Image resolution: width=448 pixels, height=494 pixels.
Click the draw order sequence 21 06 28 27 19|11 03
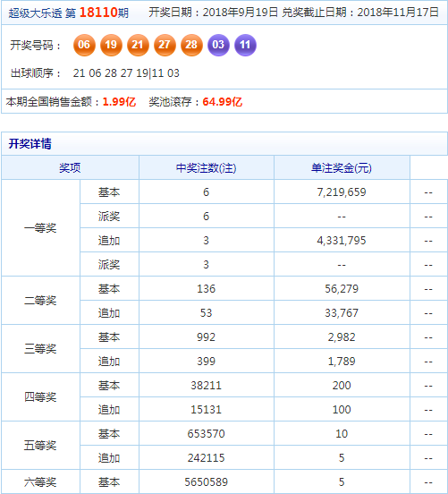click(126, 73)
